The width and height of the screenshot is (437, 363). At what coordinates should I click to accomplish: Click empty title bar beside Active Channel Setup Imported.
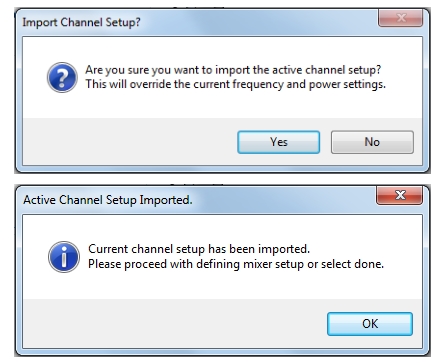tap(283, 200)
